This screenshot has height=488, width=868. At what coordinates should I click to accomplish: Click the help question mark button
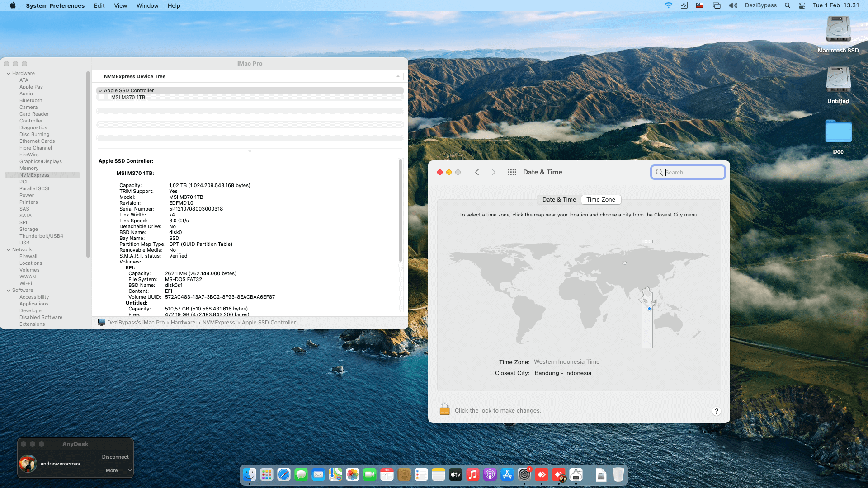716,411
